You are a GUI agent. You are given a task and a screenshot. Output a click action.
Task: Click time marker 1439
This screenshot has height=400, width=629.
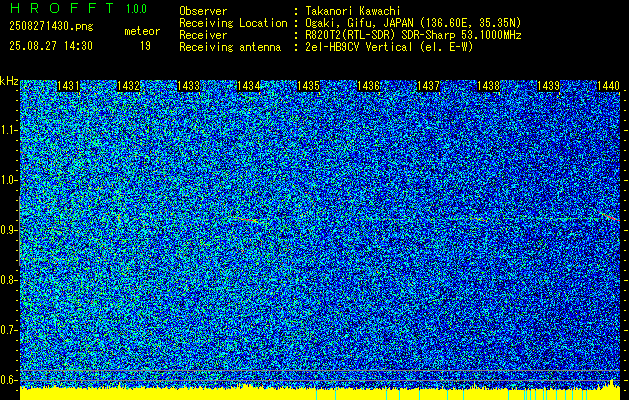tap(548, 86)
